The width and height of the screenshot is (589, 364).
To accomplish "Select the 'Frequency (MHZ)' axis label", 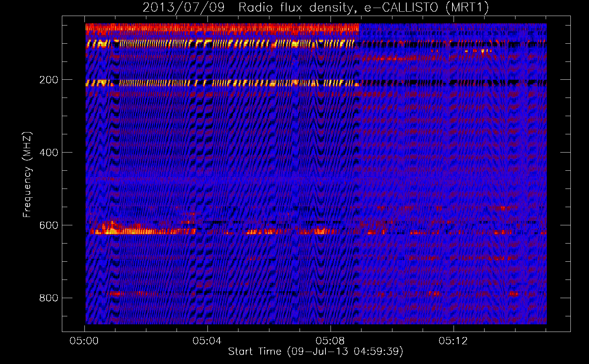I will pos(27,175).
